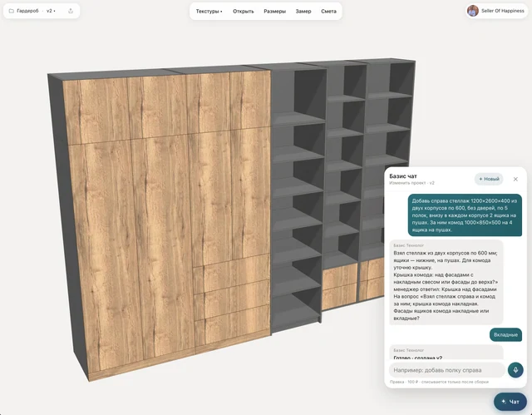
Task: Activate the microphone voice input button
Action: coord(515,369)
